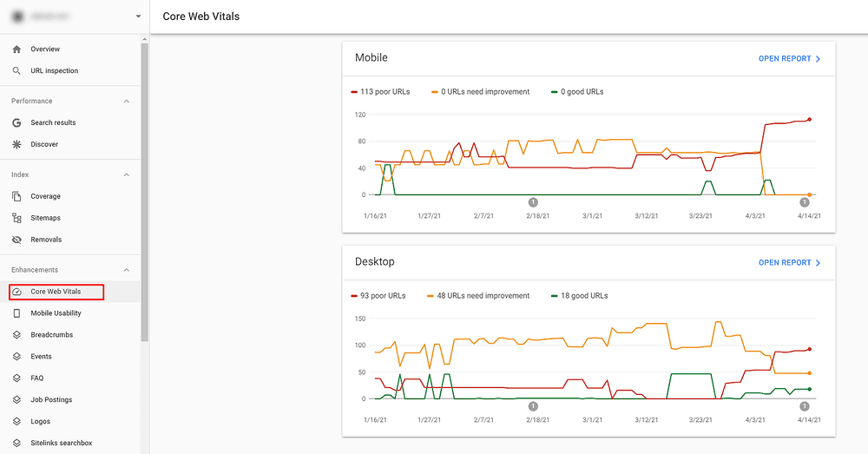The height and width of the screenshot is (454, 868).
Task: Click the sidebar scroll-up arrow
Action: point(144,40)
